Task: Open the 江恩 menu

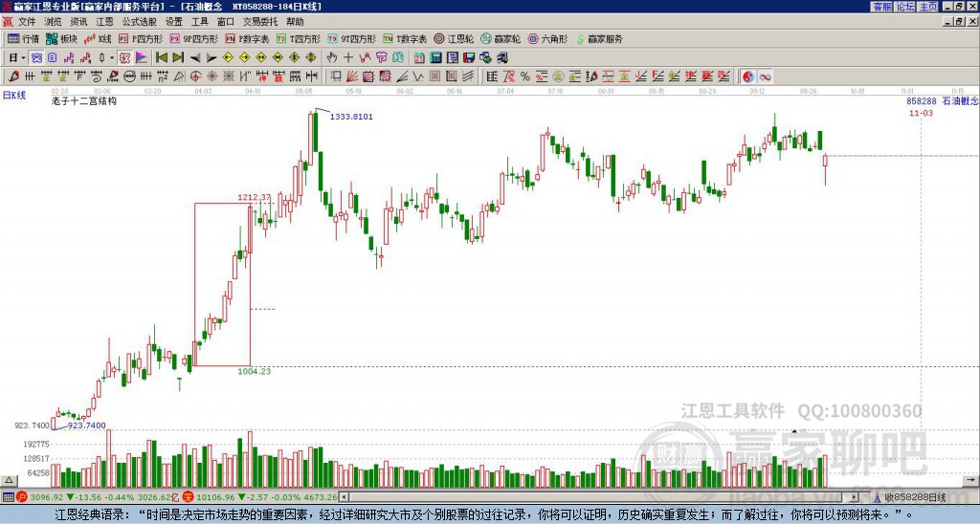Action: (104, 22)
